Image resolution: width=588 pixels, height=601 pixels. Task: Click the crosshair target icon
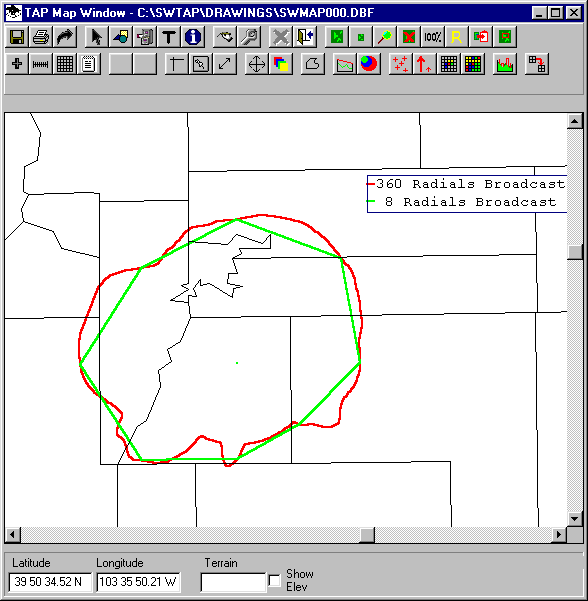[257, 64]
